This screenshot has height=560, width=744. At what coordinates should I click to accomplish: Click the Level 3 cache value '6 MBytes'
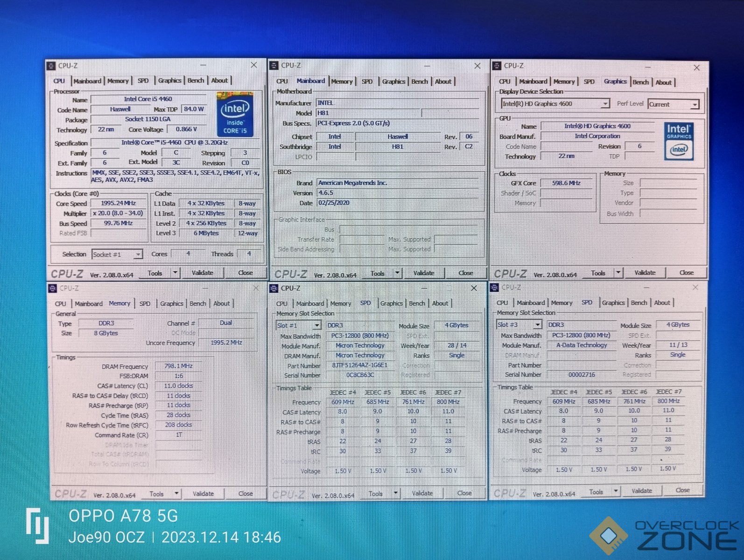pyautogui.click(x=206, y=233)
